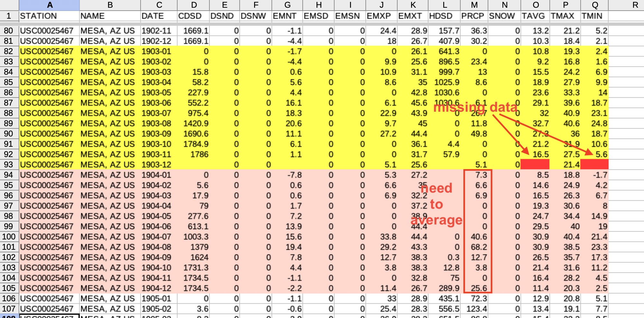
Task: Select TAVG value 16.5 in row 92
Action: click(x=536, y=154)
